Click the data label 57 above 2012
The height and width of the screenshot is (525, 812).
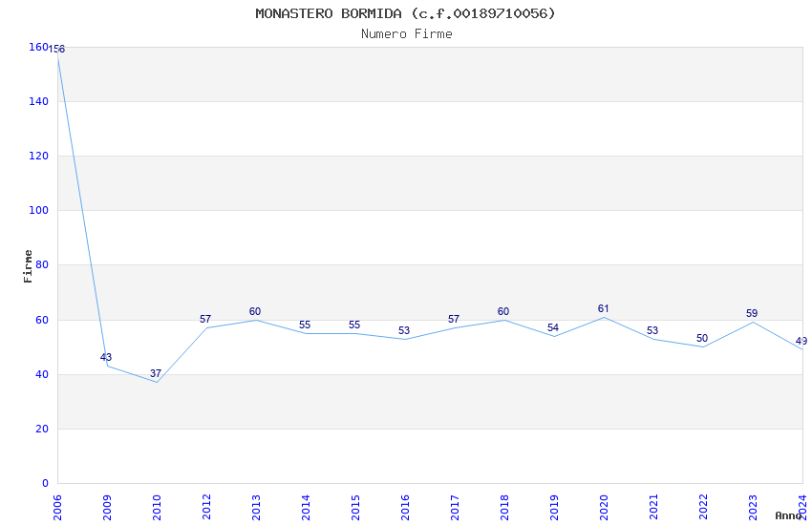point(205,319)
